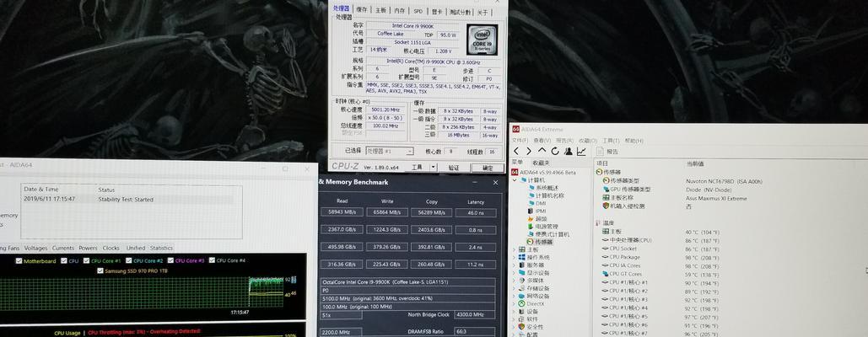Open the 文件(F) menu in AIDA64
This screenshot has height=337, width=868.
tap(520, 141)
